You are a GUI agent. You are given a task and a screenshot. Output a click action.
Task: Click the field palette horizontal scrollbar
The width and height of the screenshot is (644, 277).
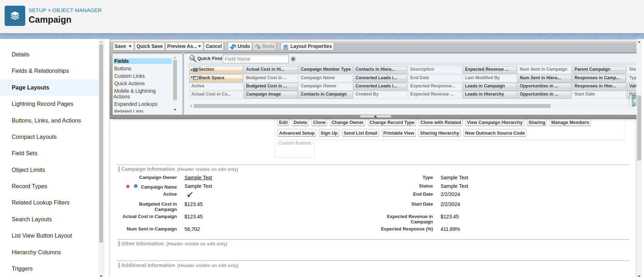pos(372,106)
